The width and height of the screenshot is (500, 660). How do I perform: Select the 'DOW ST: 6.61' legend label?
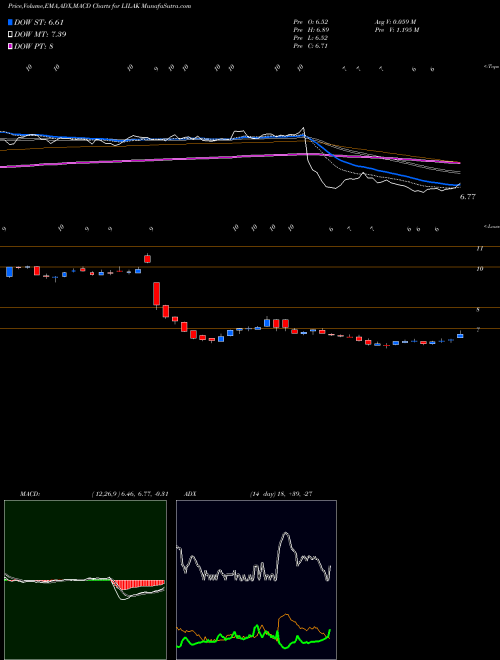39,22
